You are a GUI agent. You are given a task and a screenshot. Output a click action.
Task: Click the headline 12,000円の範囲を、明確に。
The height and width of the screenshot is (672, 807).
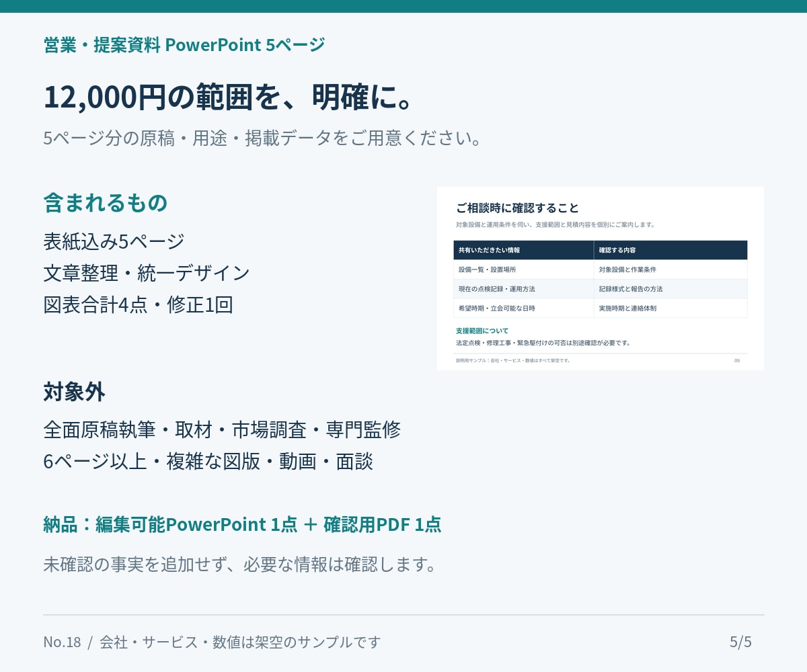click(228, 97)
